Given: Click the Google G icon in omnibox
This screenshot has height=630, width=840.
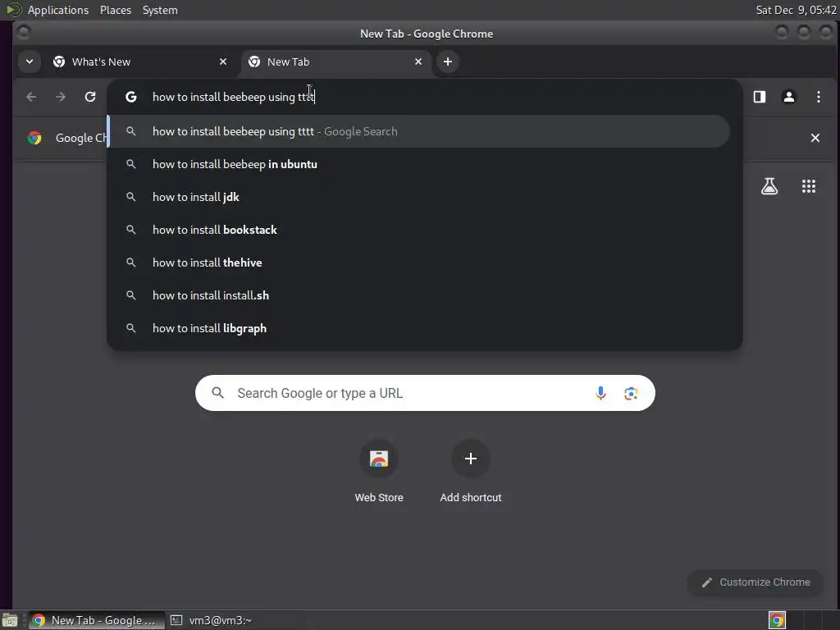Looking at the screenshot, I should pyautogui.click(x=130, y=97).
